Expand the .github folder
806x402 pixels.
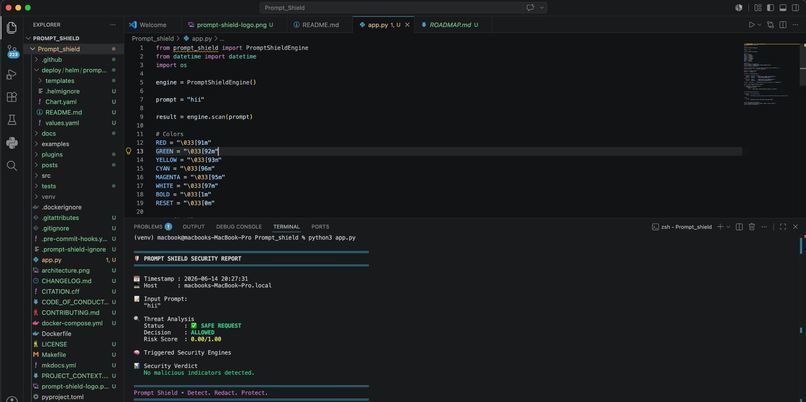pos(72,60)
